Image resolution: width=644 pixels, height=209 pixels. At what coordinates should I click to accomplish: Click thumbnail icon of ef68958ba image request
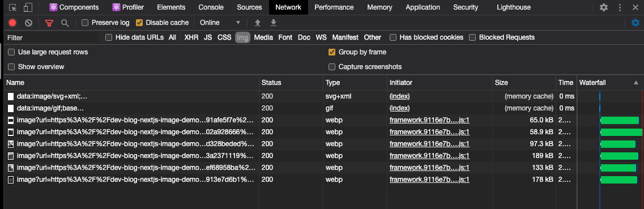pyautogui.click(x=11, y=168)
